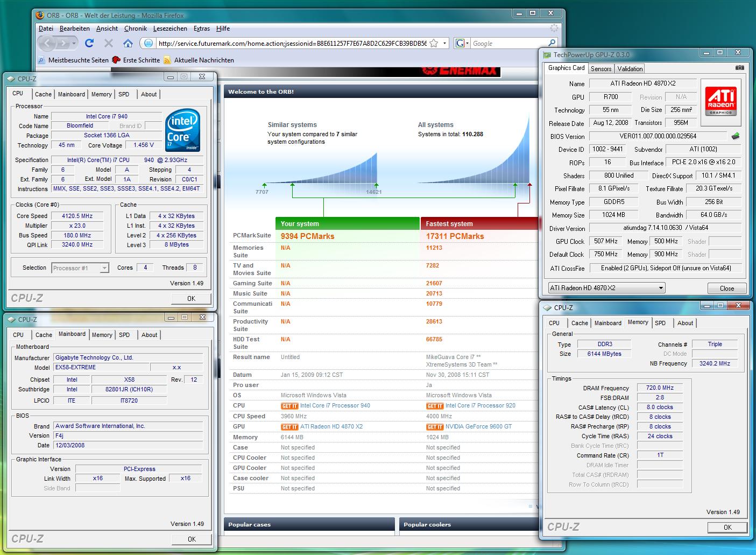This screenshot has height=555, width=756.
Task: Click GET IT badge next to GeForce 9600 GT
Action: click(x=435, y=427)
